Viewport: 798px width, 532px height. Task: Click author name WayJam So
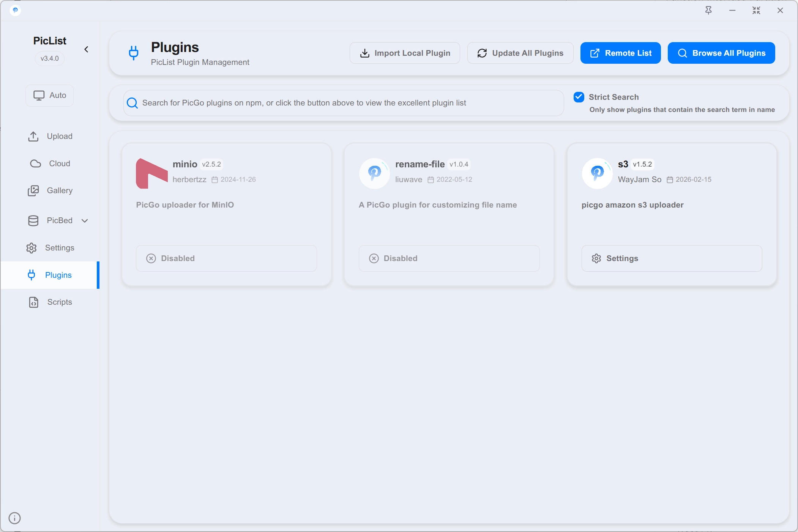click(x=640, y=179)
